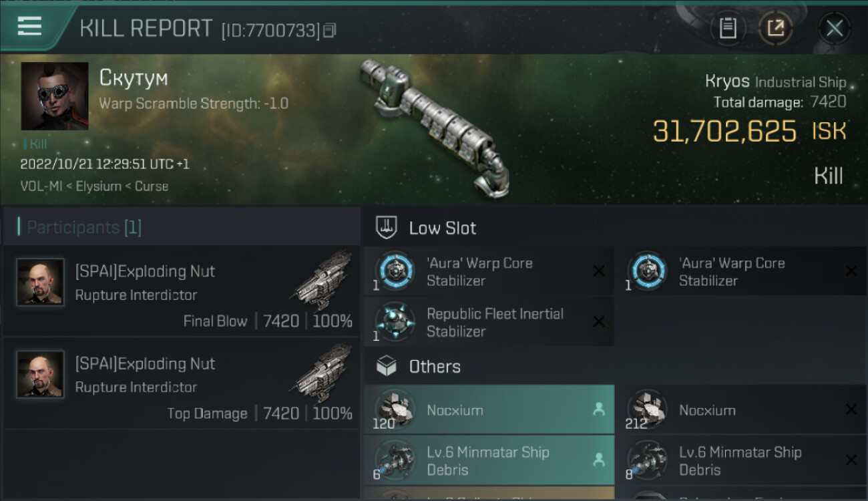The height and width of the screenshot is (501, 868).
Task: Select the Others section header
Action: (434, 367)
